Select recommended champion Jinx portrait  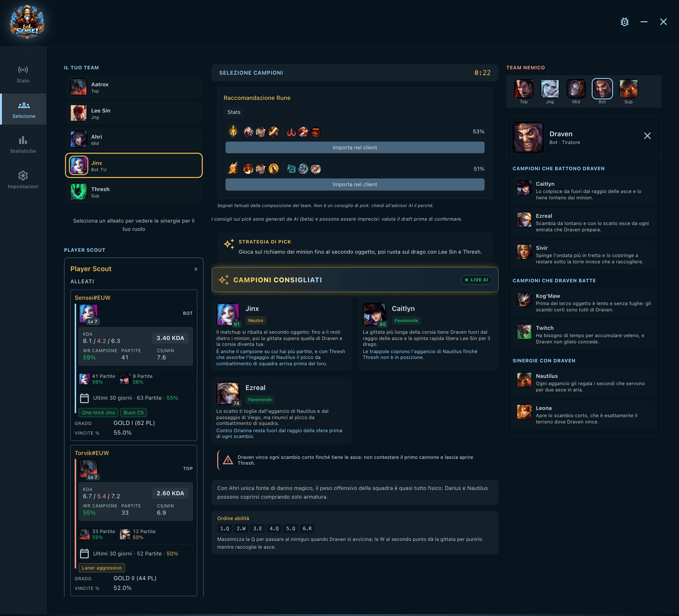[x=228, y=314]
